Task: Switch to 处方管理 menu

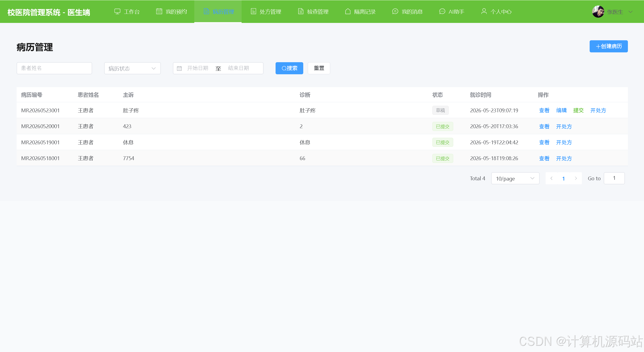Action: tap(266, 12)
